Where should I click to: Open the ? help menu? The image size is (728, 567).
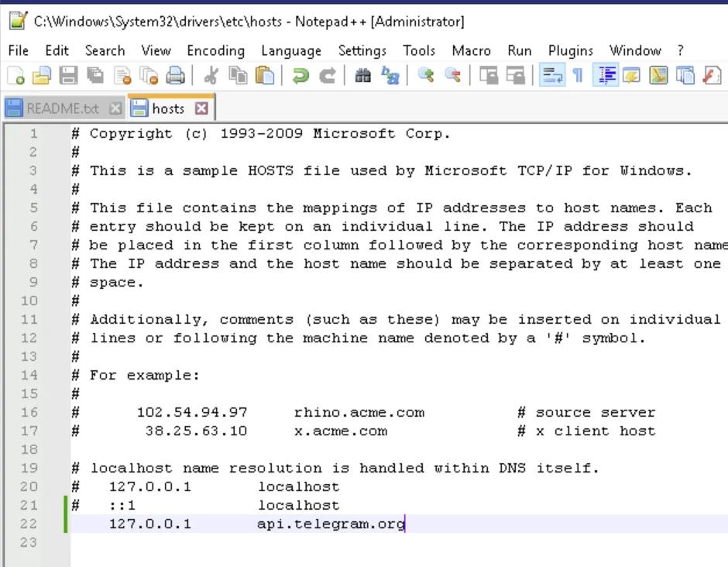coord(680,50)
